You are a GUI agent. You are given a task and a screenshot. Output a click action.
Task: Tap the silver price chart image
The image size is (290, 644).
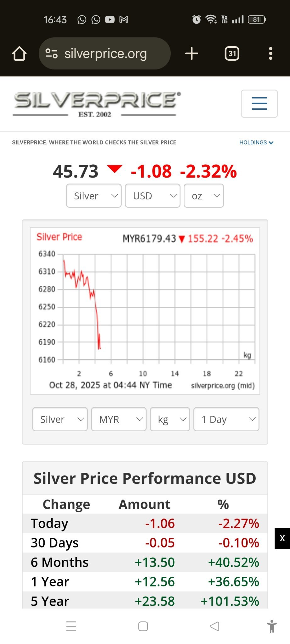(145, 311)
